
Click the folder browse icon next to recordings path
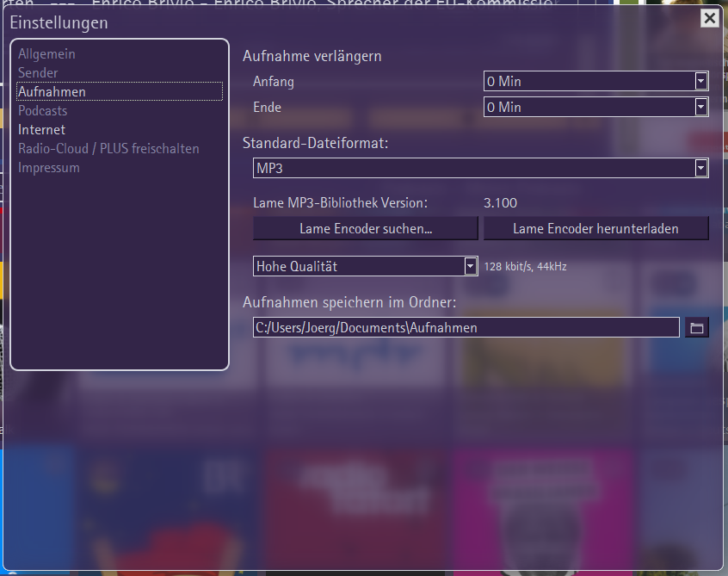click(697, 328)
